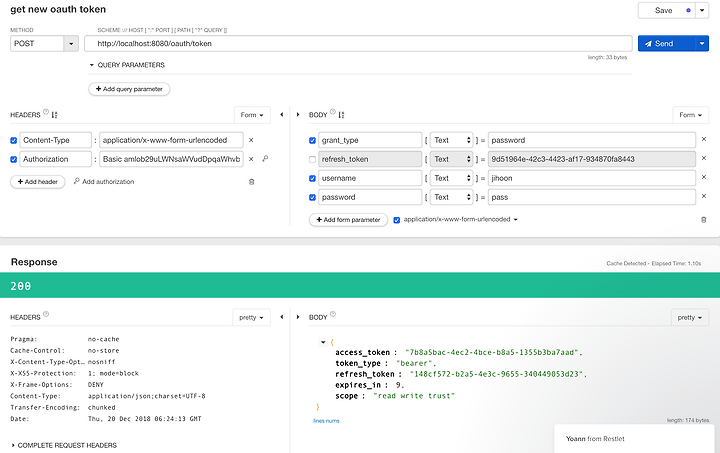Open the response BODY help icon
Viewport: 720px width, 453px height.
[x=333, y=314]
